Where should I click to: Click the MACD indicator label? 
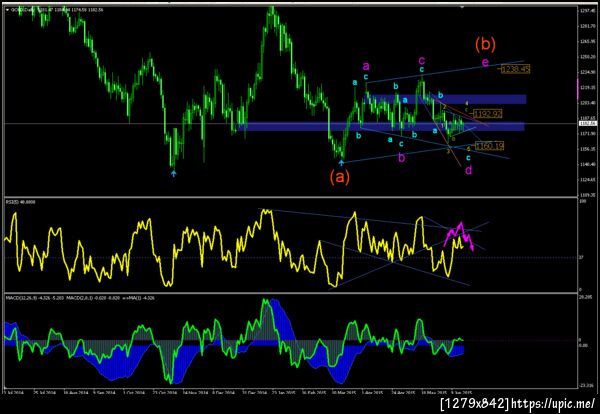80,298
